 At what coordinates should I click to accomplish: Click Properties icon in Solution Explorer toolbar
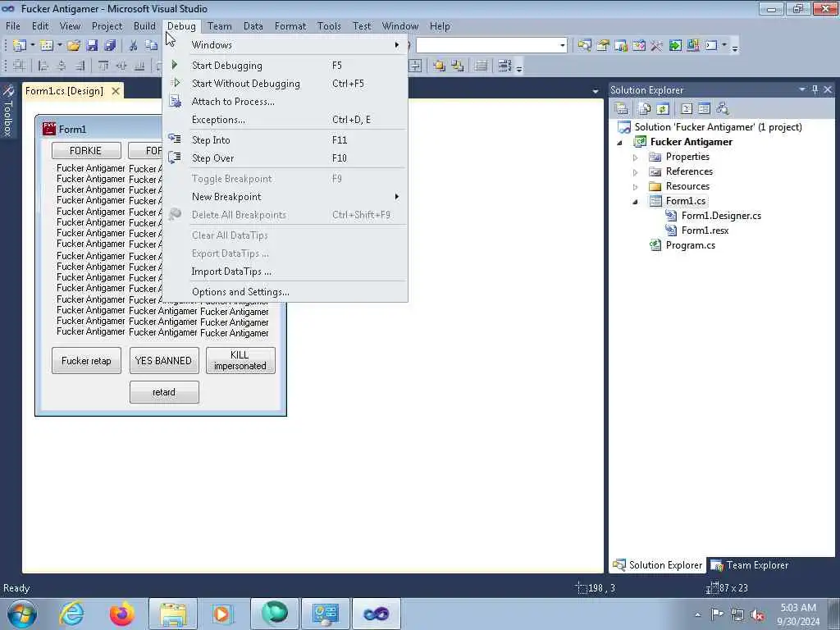pos(622,109)
